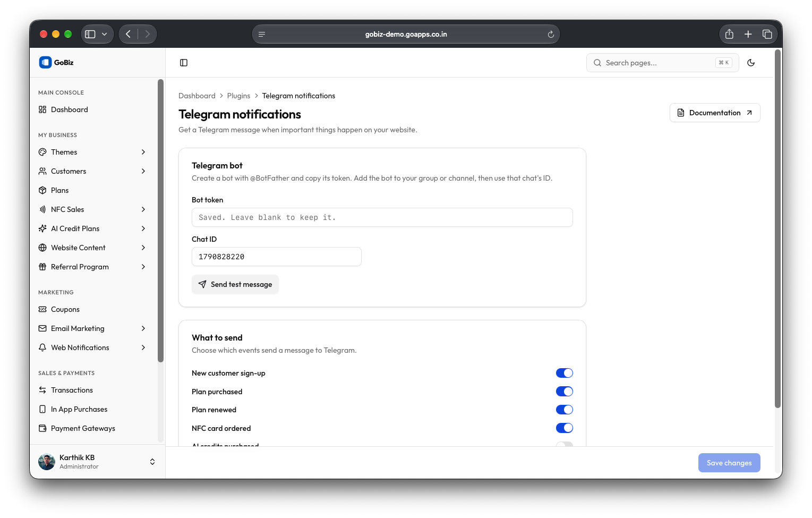Toggle New customer sign-up notifications

565,373
